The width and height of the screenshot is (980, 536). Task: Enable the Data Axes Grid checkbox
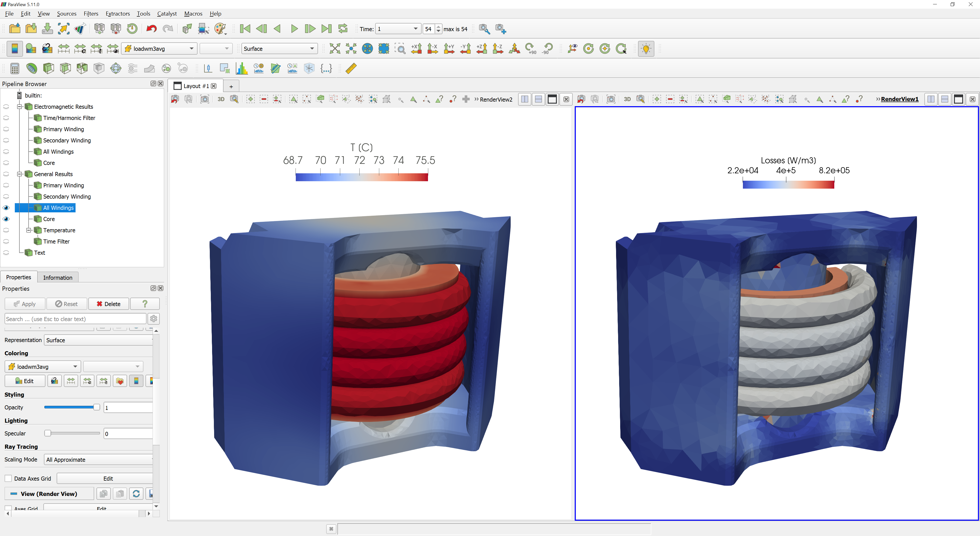point(8,479)
